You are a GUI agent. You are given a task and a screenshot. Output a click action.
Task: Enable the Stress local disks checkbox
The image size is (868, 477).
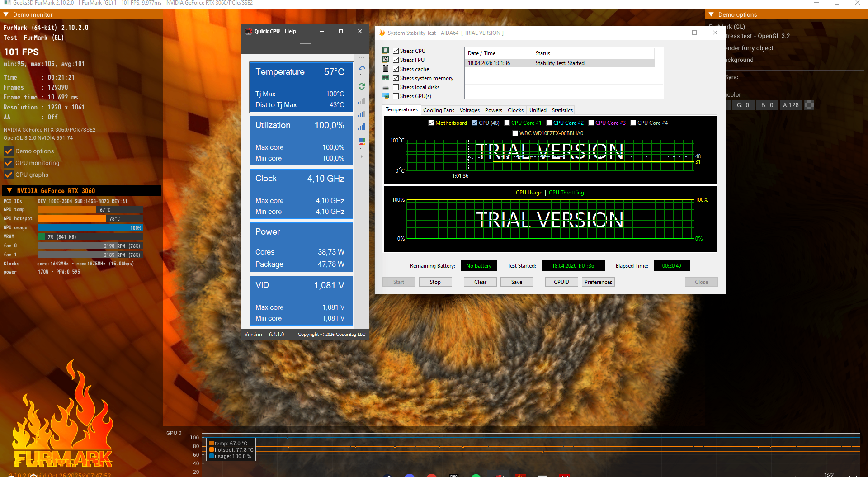[x=396, y=87]
